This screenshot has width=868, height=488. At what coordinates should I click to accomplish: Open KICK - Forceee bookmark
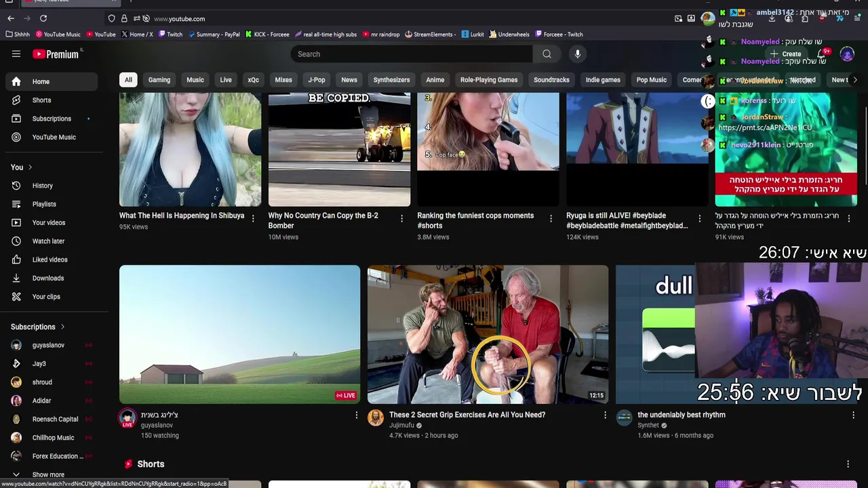tap(267, 35)
